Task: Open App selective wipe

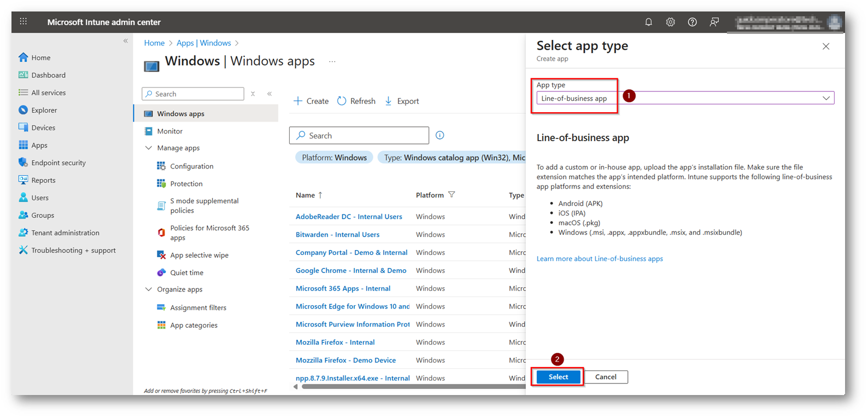Action: click(x=199, y=255)
